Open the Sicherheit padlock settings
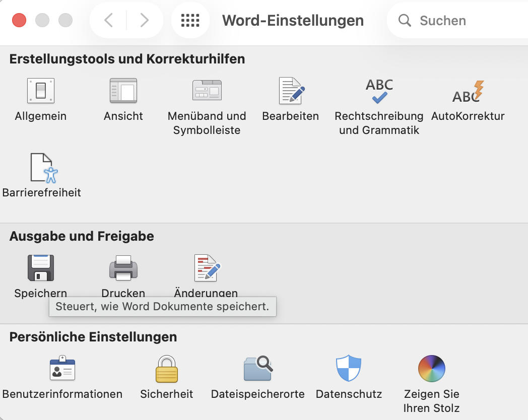The image size is (528, 420). [x=167, y=369]
